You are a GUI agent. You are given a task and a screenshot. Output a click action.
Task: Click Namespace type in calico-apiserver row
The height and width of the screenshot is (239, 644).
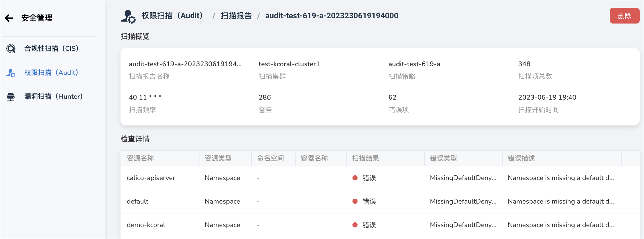coord(222,178)
